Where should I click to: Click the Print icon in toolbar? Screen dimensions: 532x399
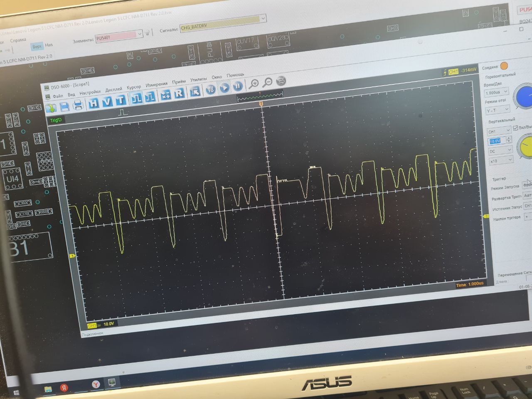tap(78, 105)
